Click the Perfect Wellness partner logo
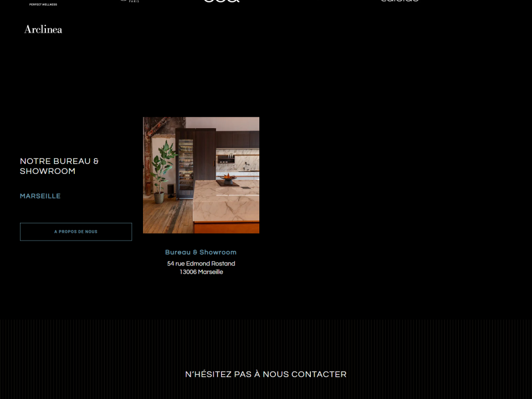 pos(43,4)
